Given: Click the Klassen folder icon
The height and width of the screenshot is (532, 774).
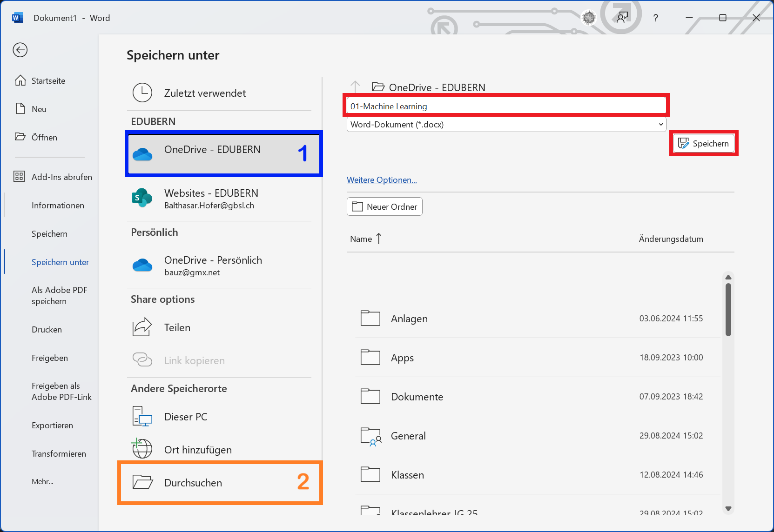Looking at the screenshot, I should (x=370, y=474).
